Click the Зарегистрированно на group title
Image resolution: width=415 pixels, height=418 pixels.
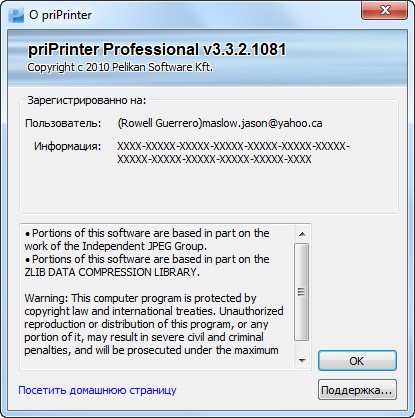(87, 100)
